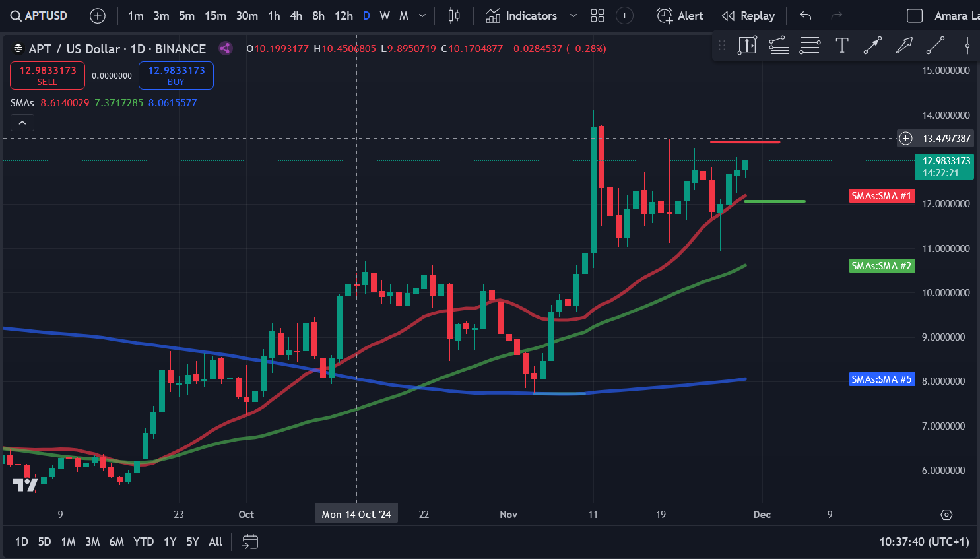
Task: Click the purple community ideas icon
Action: 225,48
